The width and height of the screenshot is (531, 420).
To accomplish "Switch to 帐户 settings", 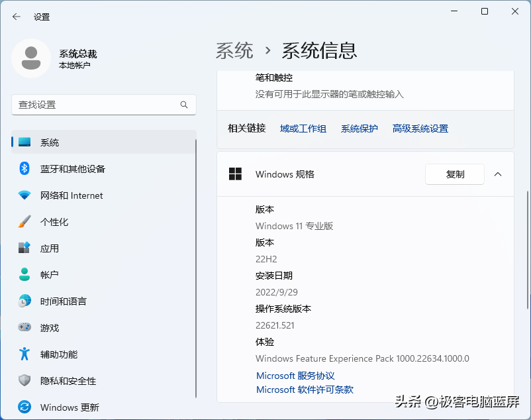I will point(104,274).
